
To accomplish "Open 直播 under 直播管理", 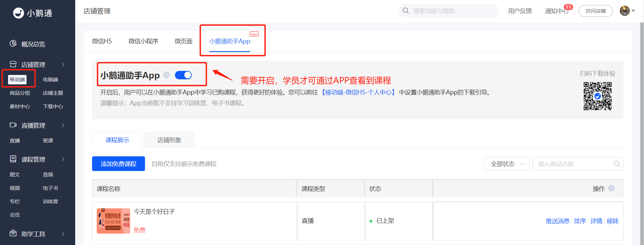I will pos(15,141).
